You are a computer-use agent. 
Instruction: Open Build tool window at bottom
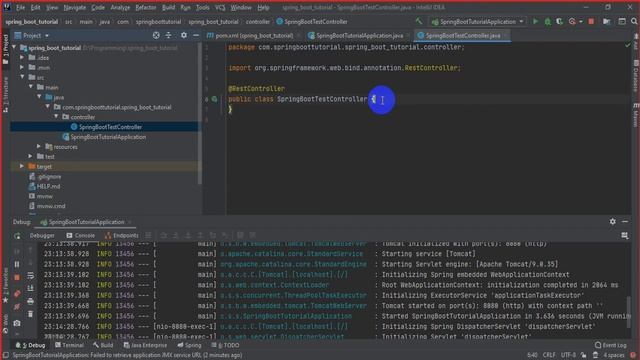coord(103,345)
